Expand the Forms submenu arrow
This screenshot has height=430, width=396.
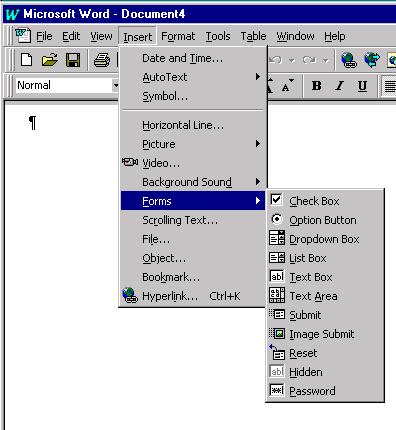coord(258,201)
